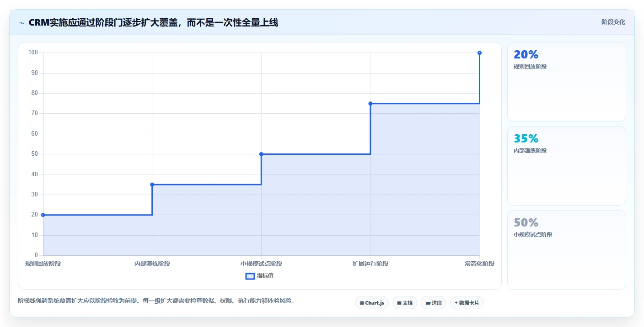Open the 35% 内部演练阶段 card
This screenshot has width=644, height=327.
pyautogui.click(x=566, y=166)
